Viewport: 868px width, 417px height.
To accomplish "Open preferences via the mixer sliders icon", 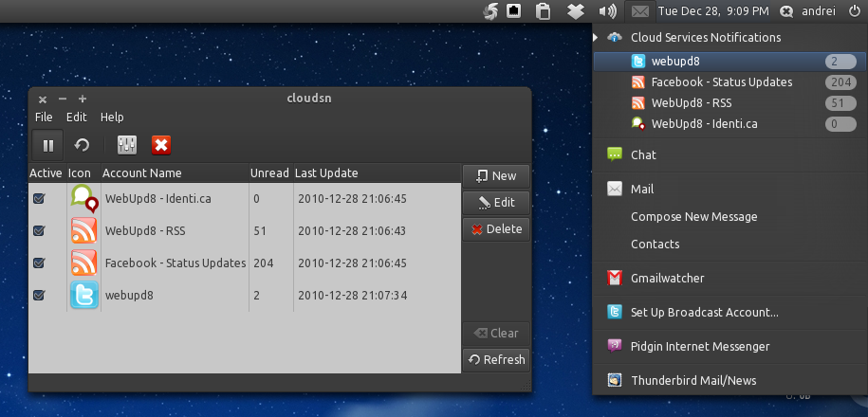I will coord(127,145).
